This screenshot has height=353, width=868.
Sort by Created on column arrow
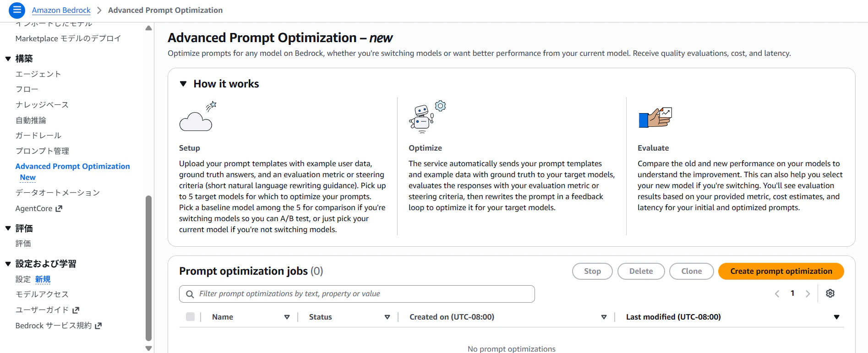604,317
